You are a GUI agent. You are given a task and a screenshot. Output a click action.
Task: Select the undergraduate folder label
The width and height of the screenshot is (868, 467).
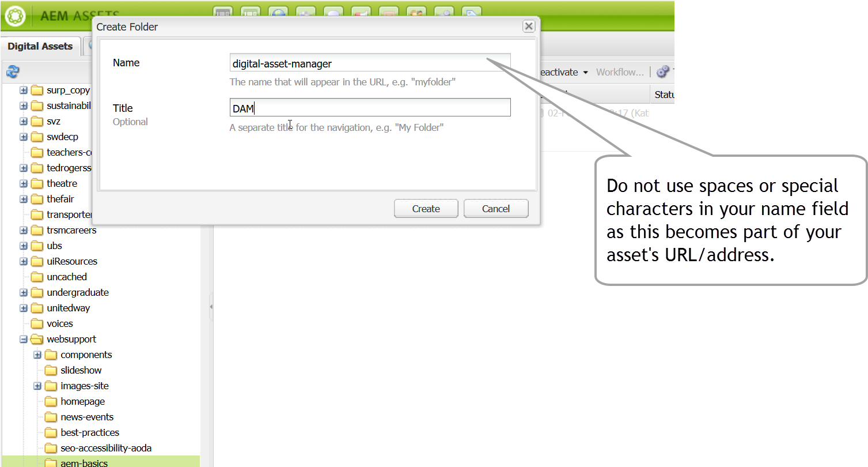78,292
